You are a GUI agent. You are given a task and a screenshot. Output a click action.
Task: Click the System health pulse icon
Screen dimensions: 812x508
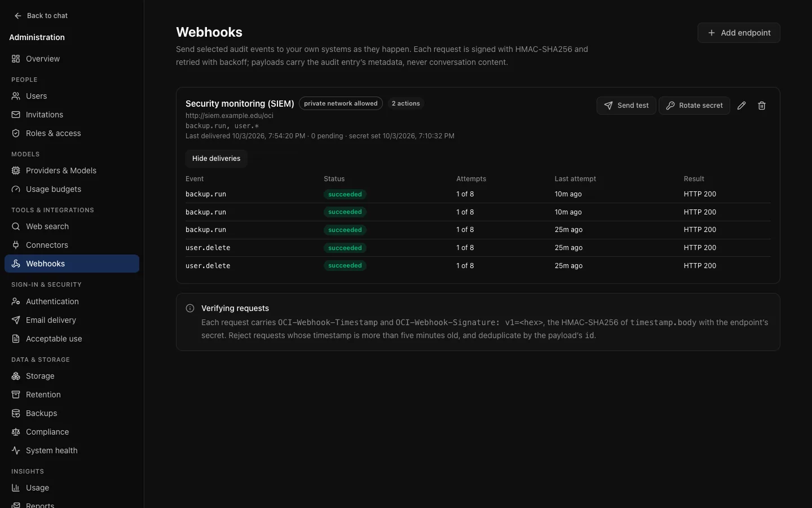[16, 450]
